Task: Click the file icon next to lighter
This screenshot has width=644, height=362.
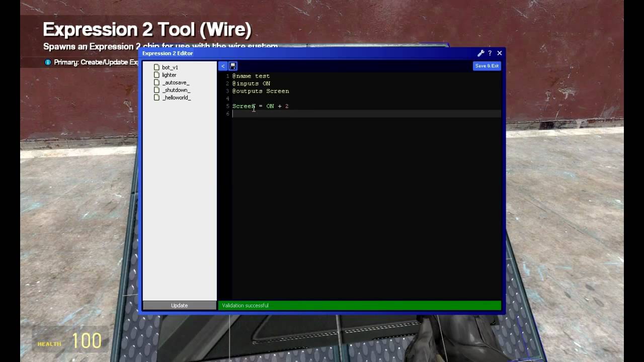Action: (156, 75)
